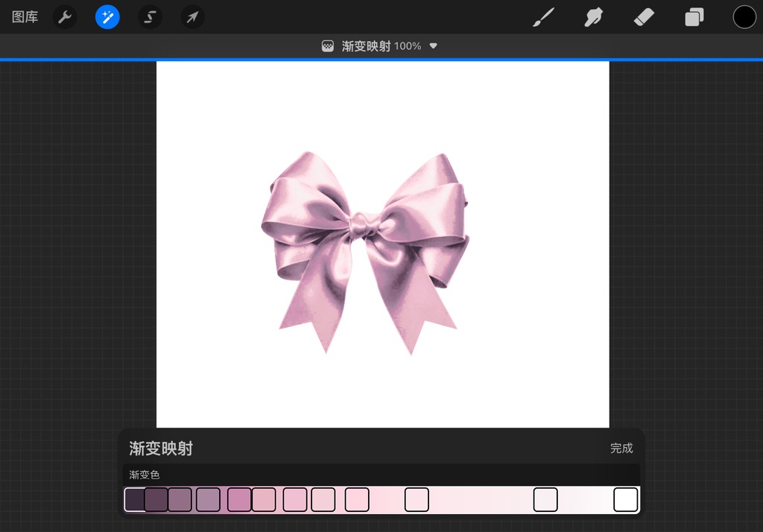Select the Transform arrow tool

(x=192, y=16)
